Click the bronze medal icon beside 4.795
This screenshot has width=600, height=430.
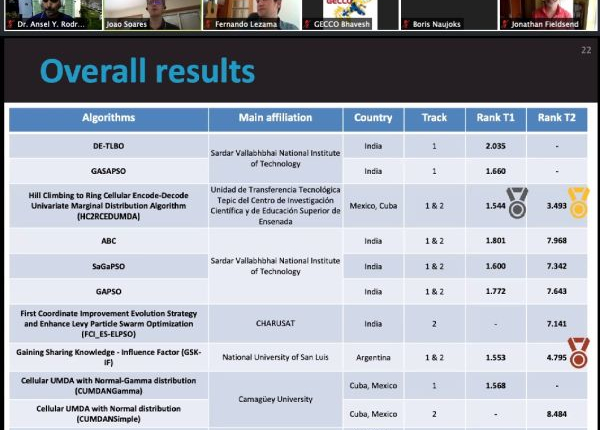[x=578, y=352]
